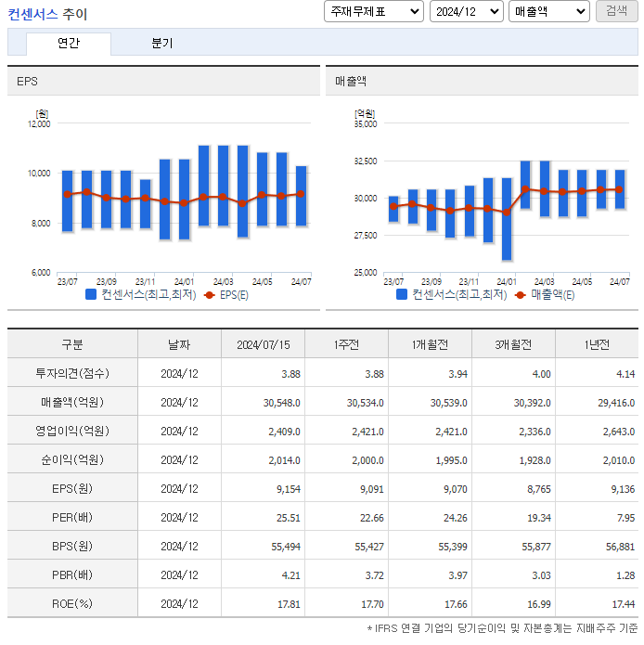The image size is (644, 645).
Task: Click the 구분 column header
Action: tap(72, 344)
